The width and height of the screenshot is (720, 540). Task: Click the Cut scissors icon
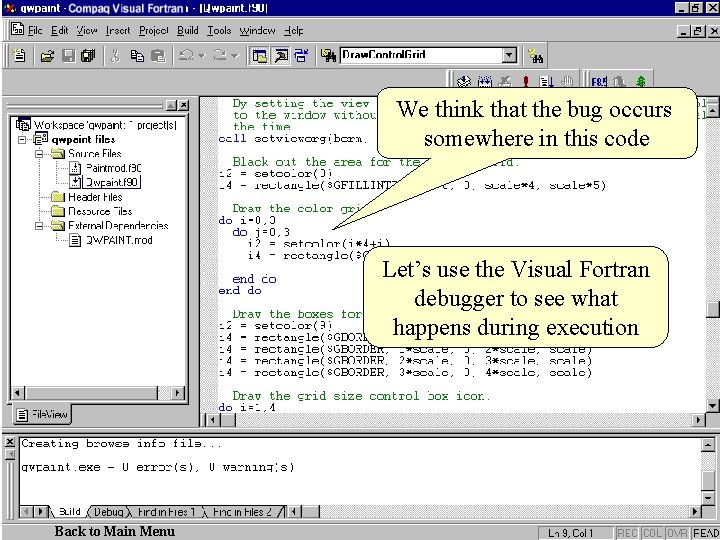point(115,56)
